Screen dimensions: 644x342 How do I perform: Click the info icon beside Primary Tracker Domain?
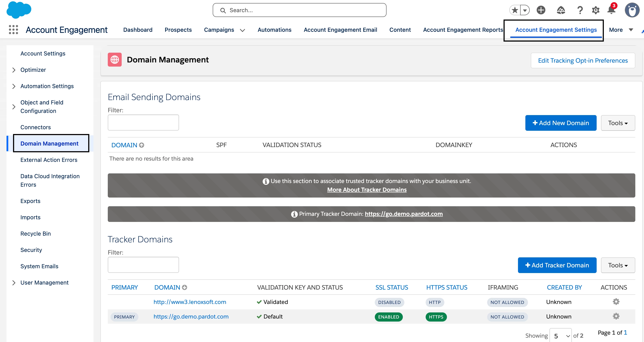click(x=294, y=214)
